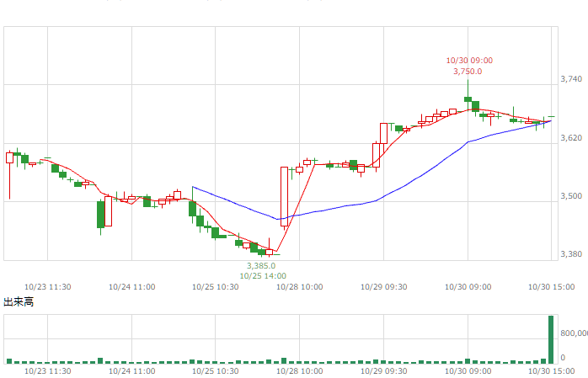Click 10/23 11:30 label under price chart

tap(48, 287)
